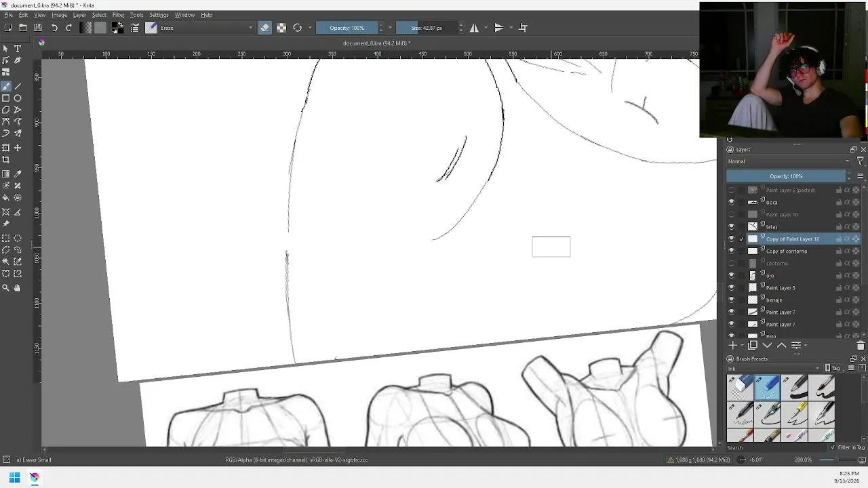Move the layer up with arrow

tap(782, 346)
